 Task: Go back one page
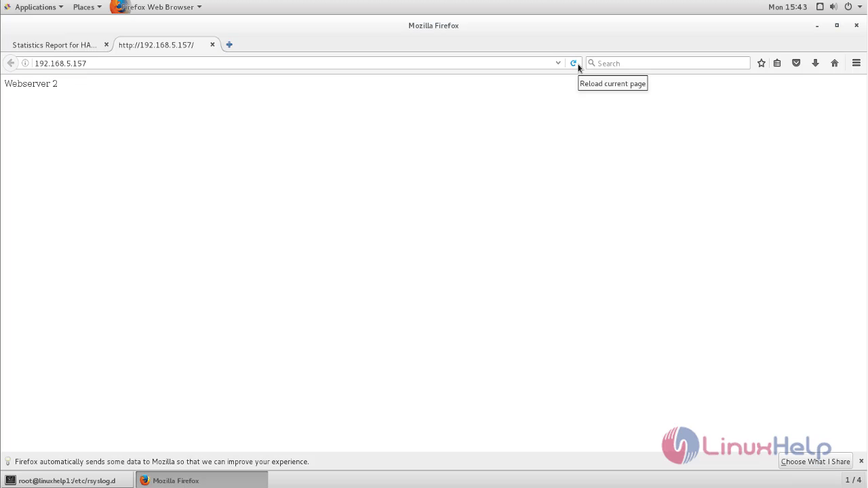click(x=10, y=63)
